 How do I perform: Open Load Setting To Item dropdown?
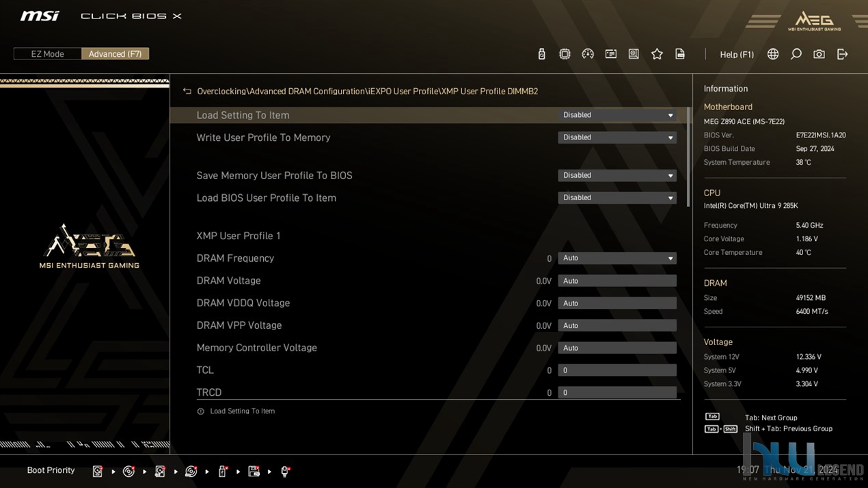pyautogui.click(x=617, y=116)
